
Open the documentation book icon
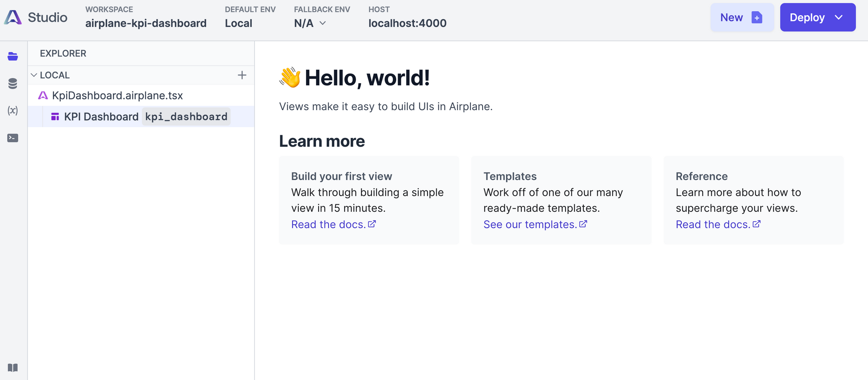[x=13, y=368]
